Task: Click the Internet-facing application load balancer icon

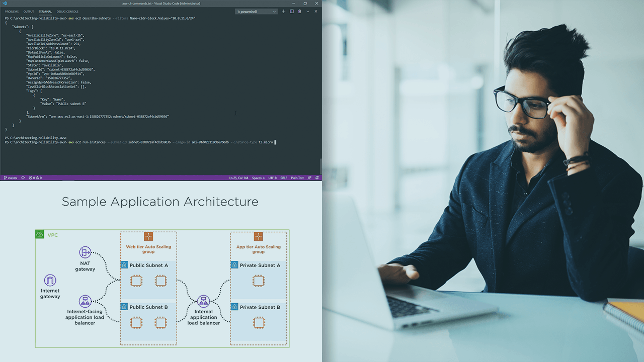Action: click(x=85, y=302)
